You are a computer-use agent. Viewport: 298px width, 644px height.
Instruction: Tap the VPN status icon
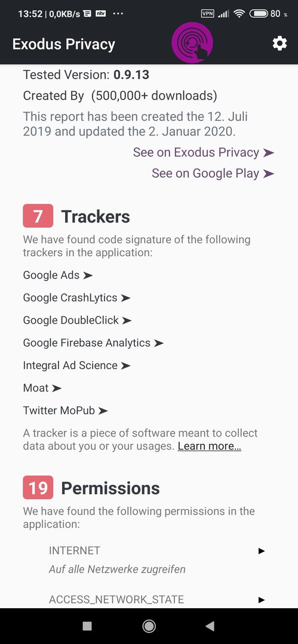(207, 14)
